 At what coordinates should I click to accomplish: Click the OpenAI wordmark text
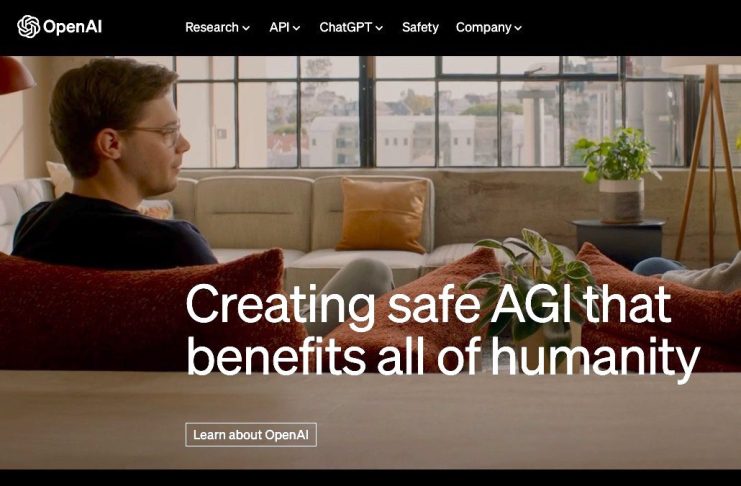72,27
